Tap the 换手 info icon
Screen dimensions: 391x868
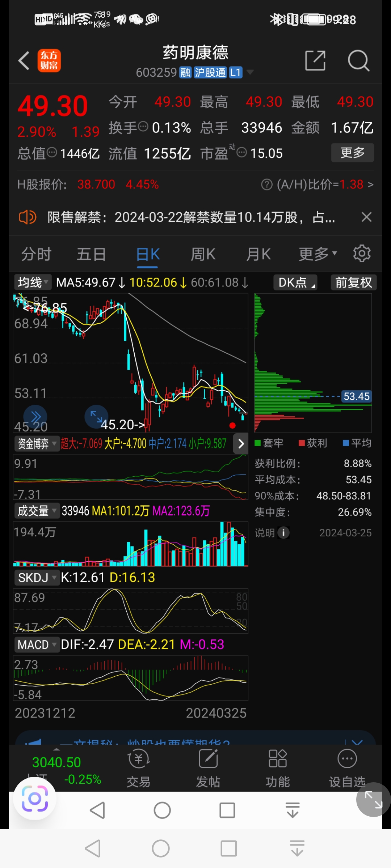coord(143,127)
